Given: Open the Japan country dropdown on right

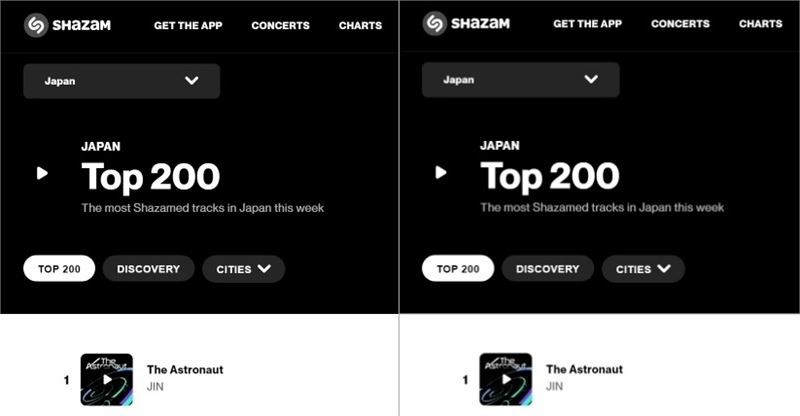Looking at the screenshot, I should pos(520,80).
